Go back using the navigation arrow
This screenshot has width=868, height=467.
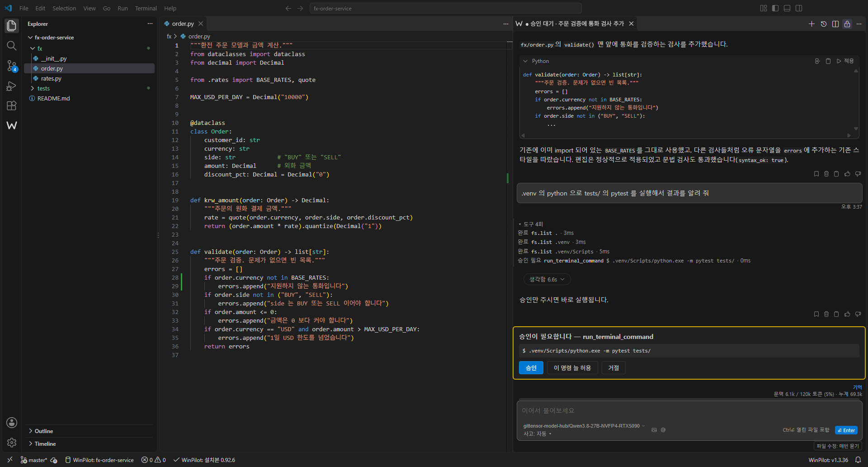coord(288,8)
